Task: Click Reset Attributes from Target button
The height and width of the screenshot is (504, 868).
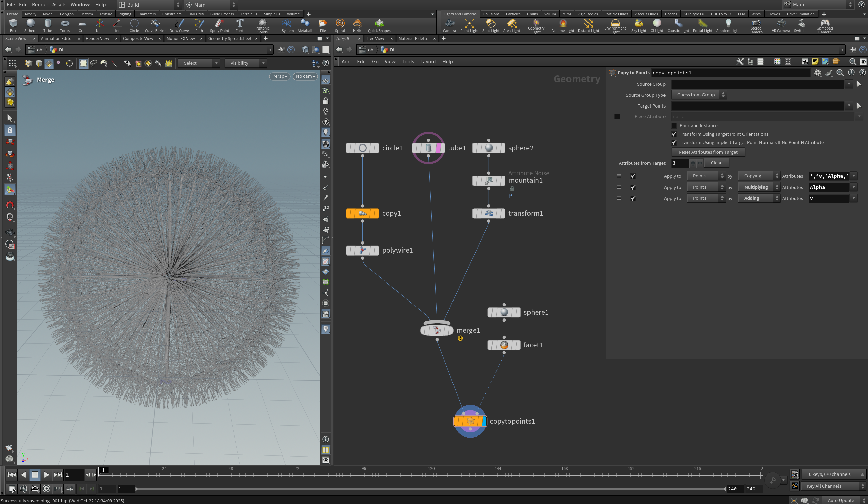Action: click(708, 152)
